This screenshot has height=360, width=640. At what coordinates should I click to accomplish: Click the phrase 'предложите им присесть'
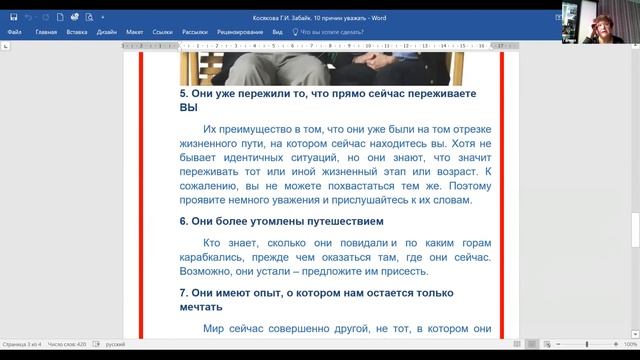365,271
